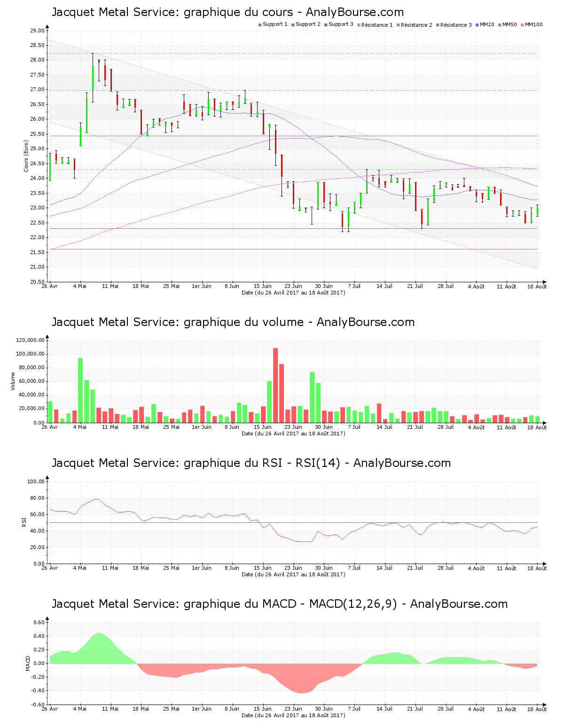Viewport: 564px width, 728px height.
Task: Click the date range caption under price chart
Action: pyautogui.click(x=293, y=293)
